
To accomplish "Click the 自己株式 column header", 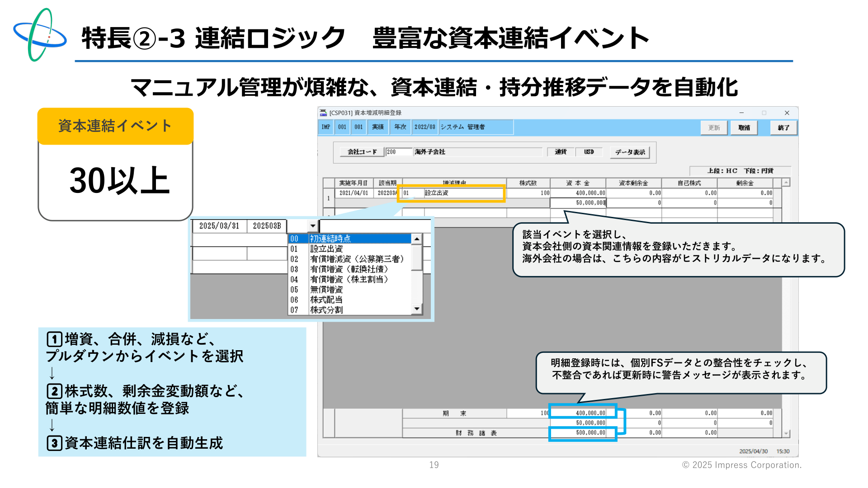I will (689, 183).
